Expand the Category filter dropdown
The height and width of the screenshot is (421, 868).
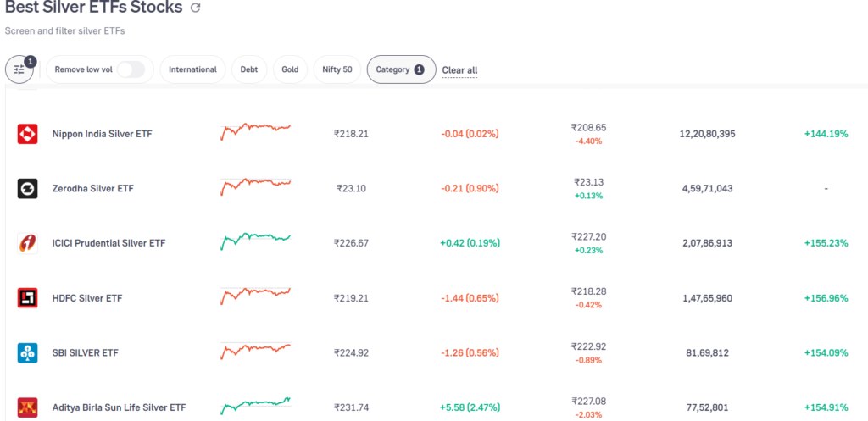[401, 69]
